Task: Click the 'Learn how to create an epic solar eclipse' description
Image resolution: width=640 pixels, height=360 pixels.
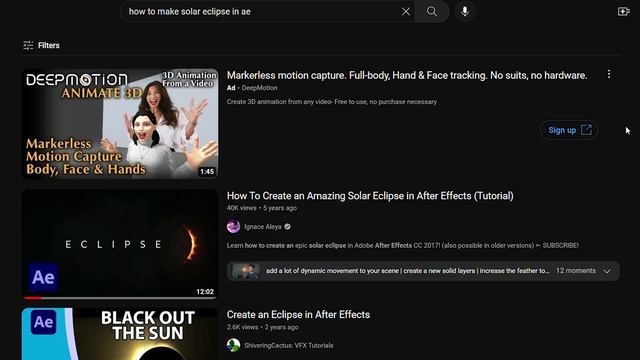Action: [x=402, y=246]
